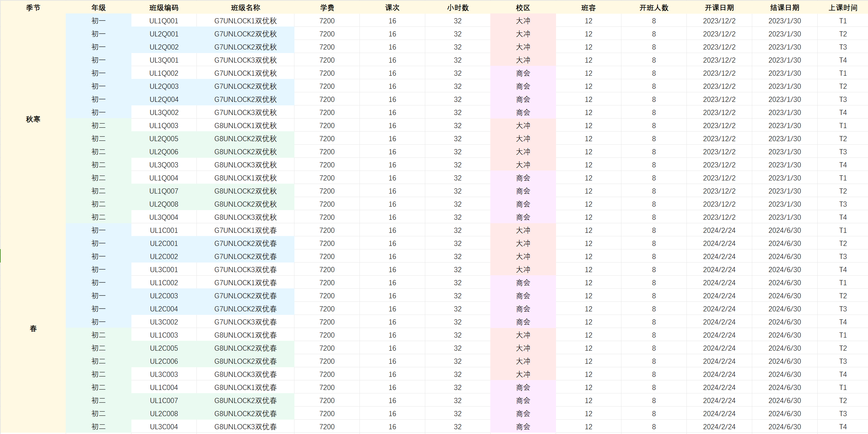Select class code cell UL2C003
868x434 pixels.
164,296
